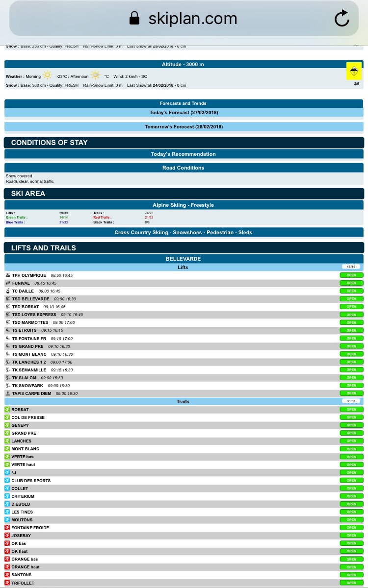Click OPEN status badge for TS MONT BLANC
The height and width of the screenshot is (588, 368).
pyautogui.click(x=351, y=354)
